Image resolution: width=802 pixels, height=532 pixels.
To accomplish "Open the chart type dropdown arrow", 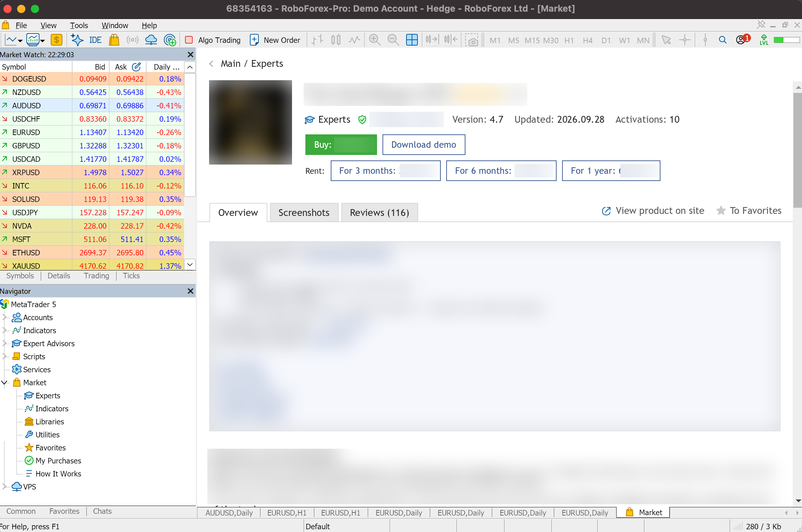I will click(x=20, y=41).
